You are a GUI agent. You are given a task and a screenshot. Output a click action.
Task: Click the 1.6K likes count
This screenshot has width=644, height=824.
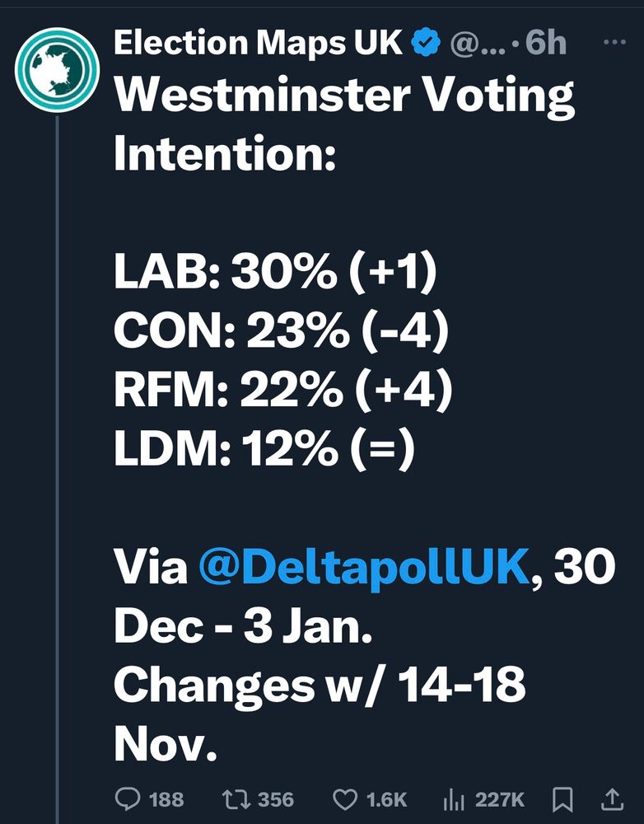coord(386,799)
